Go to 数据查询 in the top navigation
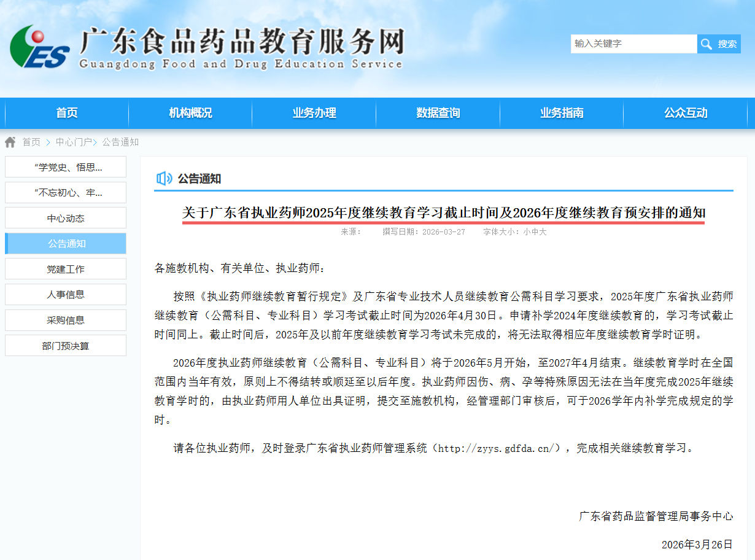Screen dimensions: 755x560 (x=438, y=113)
